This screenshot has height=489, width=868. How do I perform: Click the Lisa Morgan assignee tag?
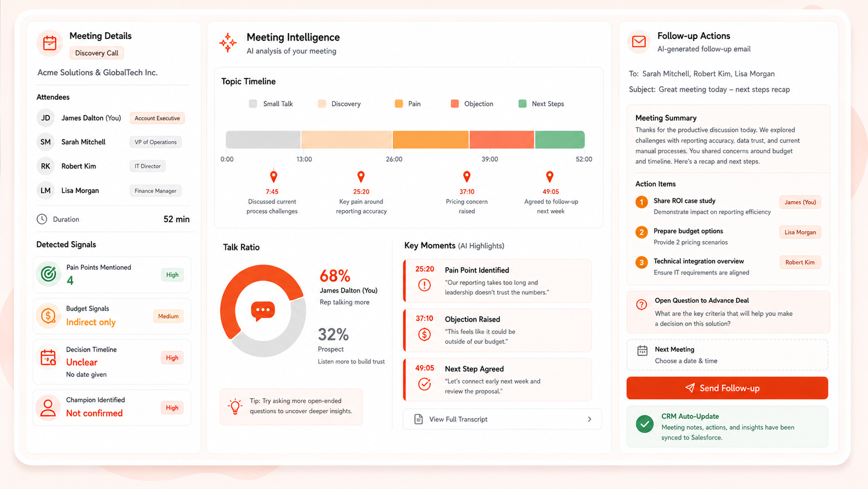pos(800,232)
